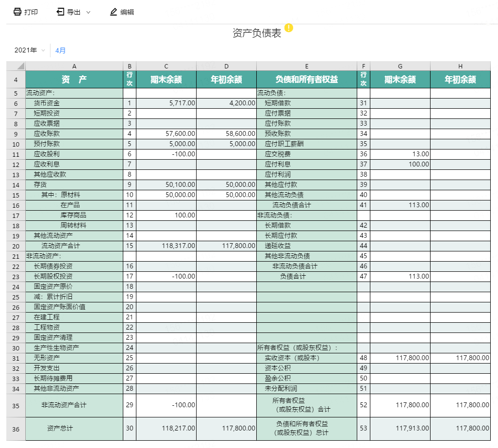498x448 pixels.
Task: Click the 负债和所有者权益 header cell
Action: tap(306, 80)
